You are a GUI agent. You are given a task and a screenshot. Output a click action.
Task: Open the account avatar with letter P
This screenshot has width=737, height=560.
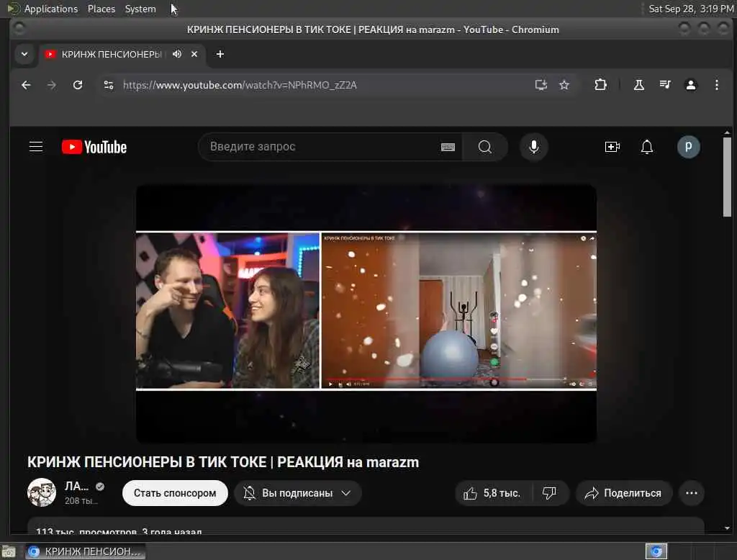pyautogui.click(x=688, y=147)
